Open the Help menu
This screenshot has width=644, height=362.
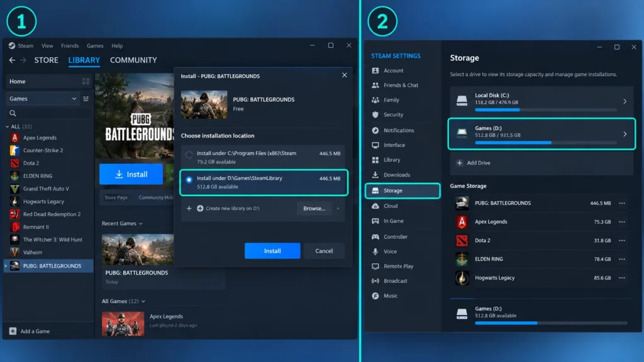pos(117,45)
